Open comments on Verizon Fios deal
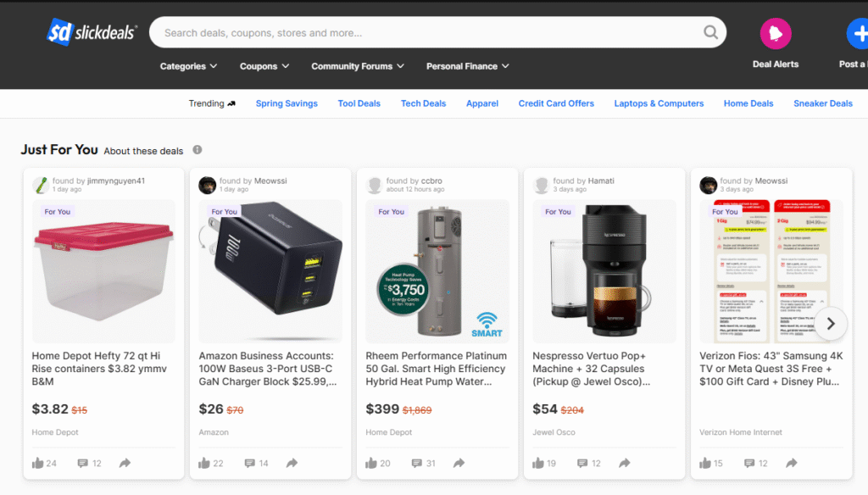 (749, 463)
